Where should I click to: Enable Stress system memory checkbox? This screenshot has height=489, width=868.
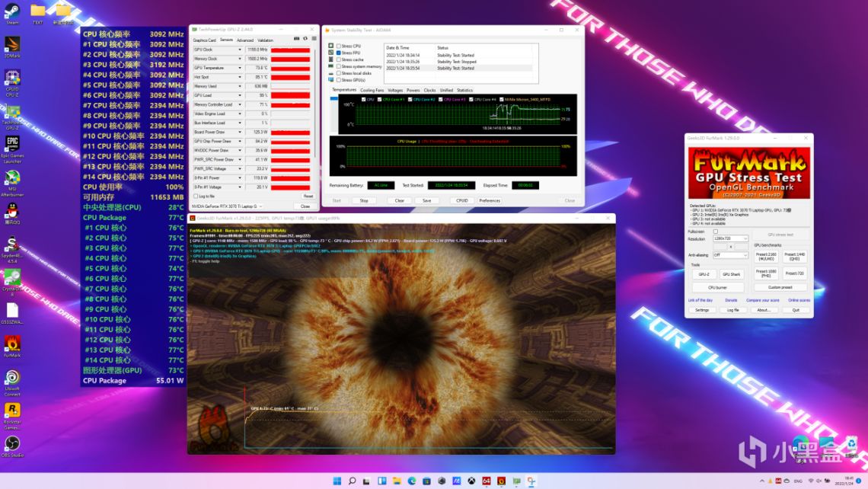coord(339,66)
